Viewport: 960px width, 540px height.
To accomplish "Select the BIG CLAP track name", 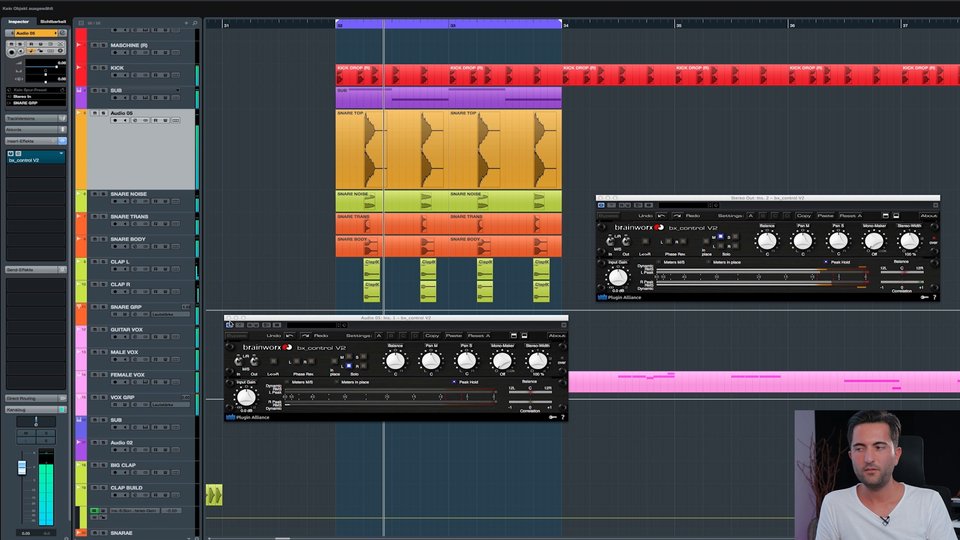I will tap(123, 465).
